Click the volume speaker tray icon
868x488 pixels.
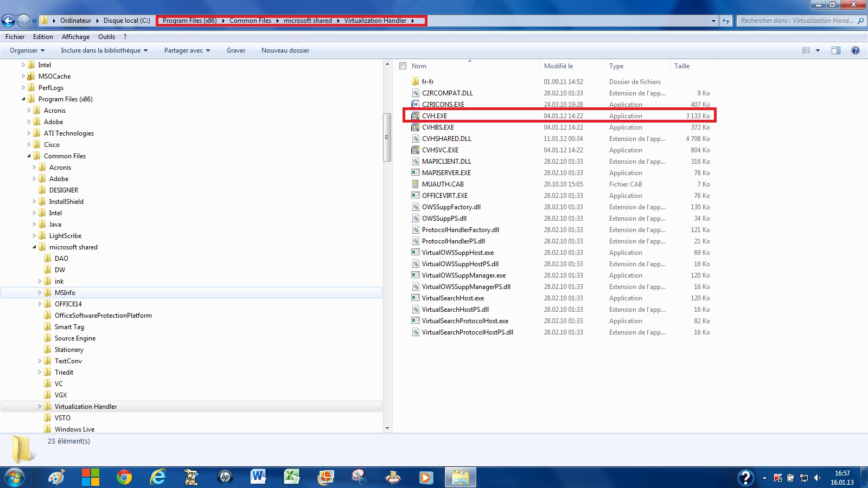(817, 478)
